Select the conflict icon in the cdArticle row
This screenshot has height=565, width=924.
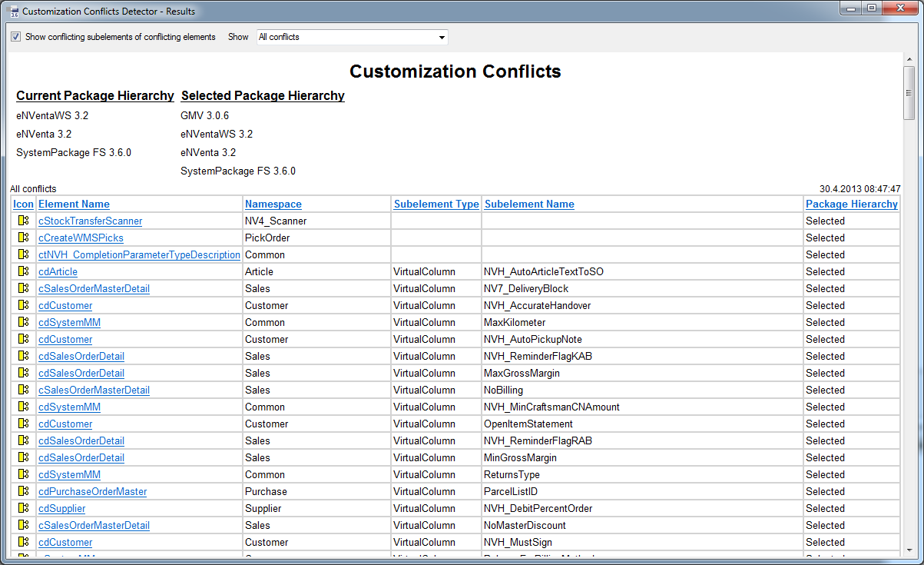click(x=24, y=271)
